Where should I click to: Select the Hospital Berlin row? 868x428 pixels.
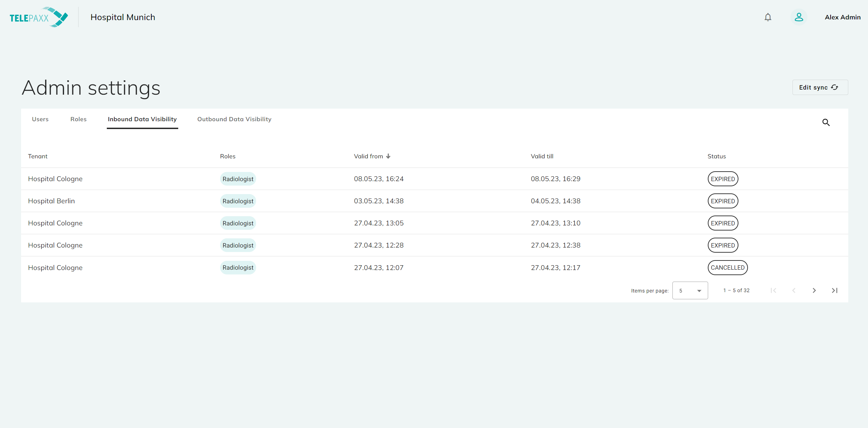click(51, 201)
